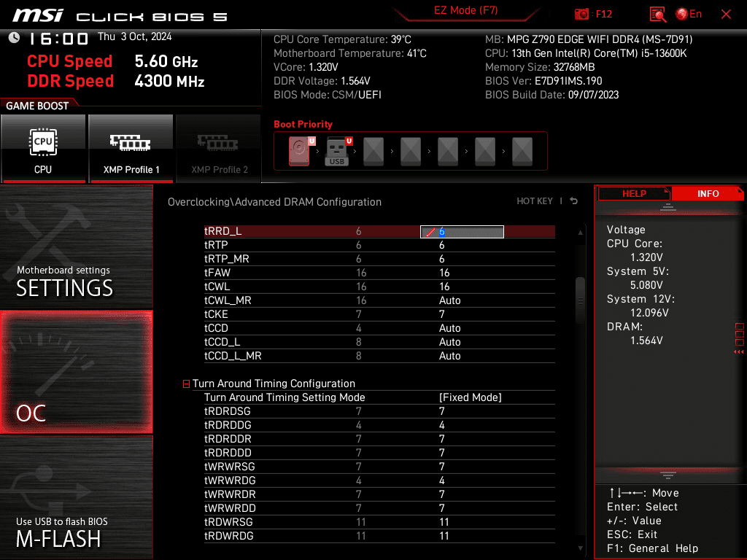Go back using the return arrow icon
The image size is (747, 560).
click(573, 201)
